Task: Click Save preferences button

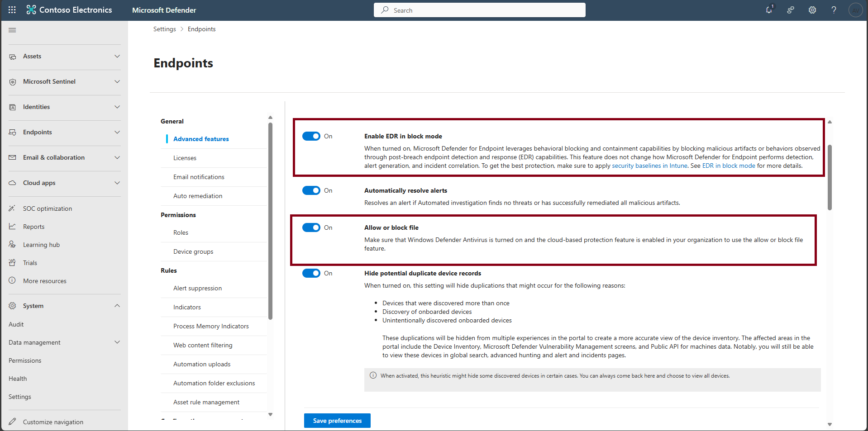Action: point(337,421)
